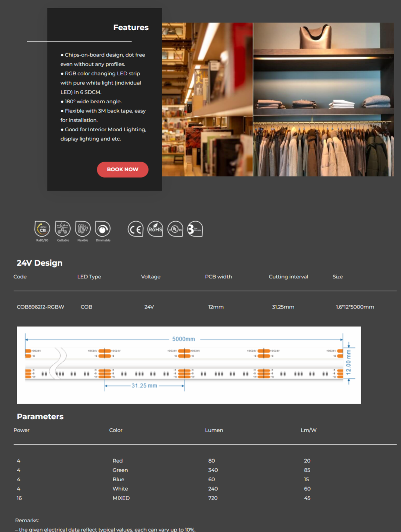Click the RoHS certification badge
This screenshot has height=532, width=401.
155,229
